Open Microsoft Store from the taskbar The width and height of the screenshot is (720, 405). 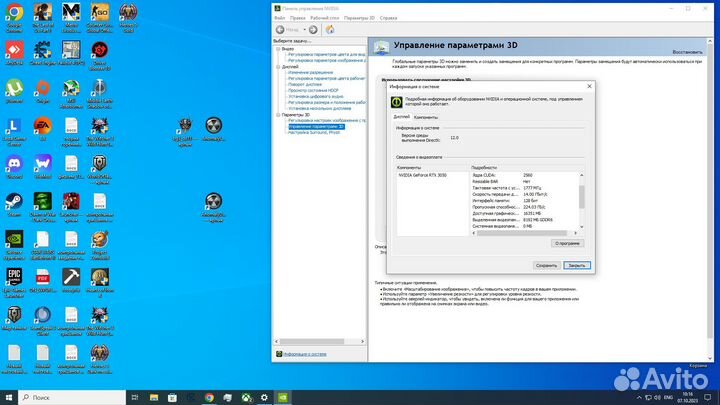click(172, 398)
